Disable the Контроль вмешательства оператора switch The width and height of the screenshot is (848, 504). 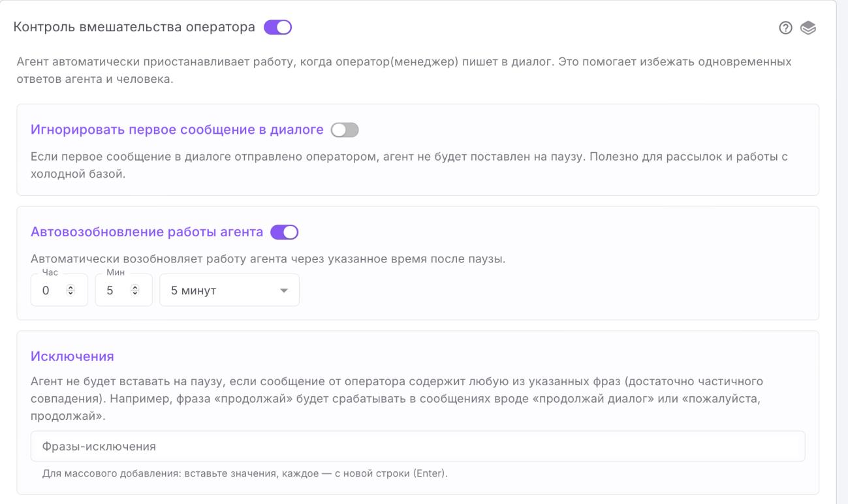[x=277, y=28]
